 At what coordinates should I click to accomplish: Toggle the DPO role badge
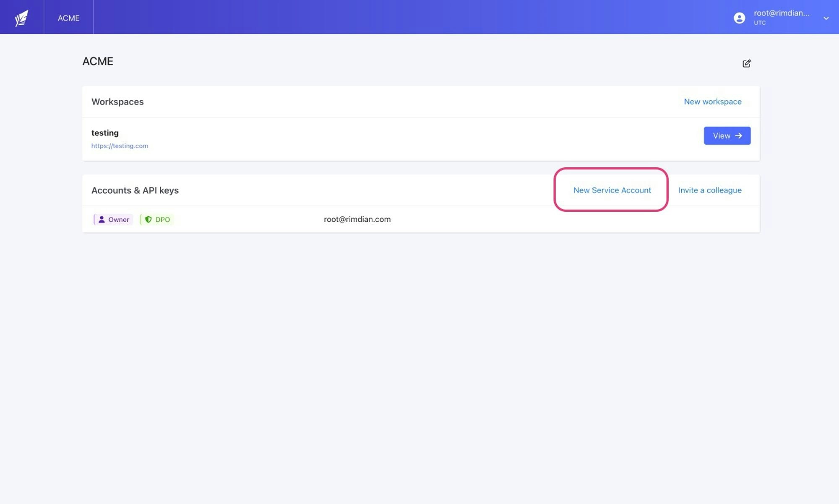click(x=156, y=219)
